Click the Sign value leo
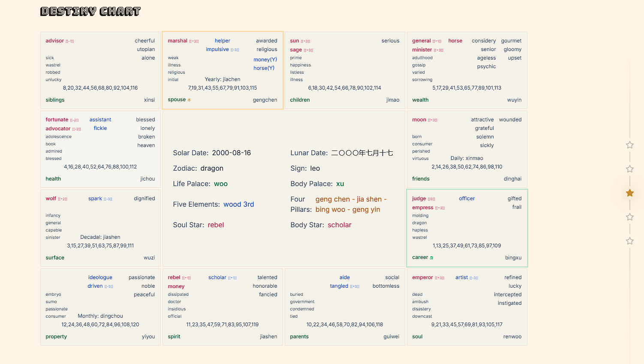Screen dimensions: 644x364 [x=315, y=168]
